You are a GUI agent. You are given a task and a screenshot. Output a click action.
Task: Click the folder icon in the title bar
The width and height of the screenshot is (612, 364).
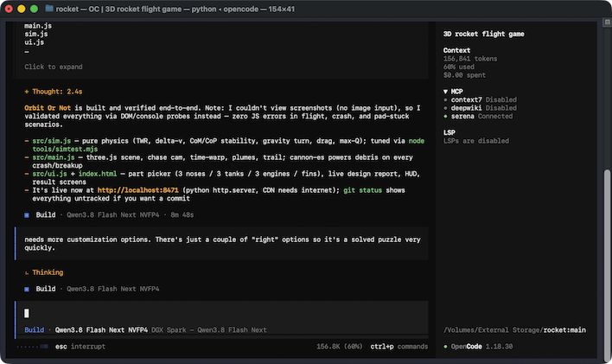[49, 9]
